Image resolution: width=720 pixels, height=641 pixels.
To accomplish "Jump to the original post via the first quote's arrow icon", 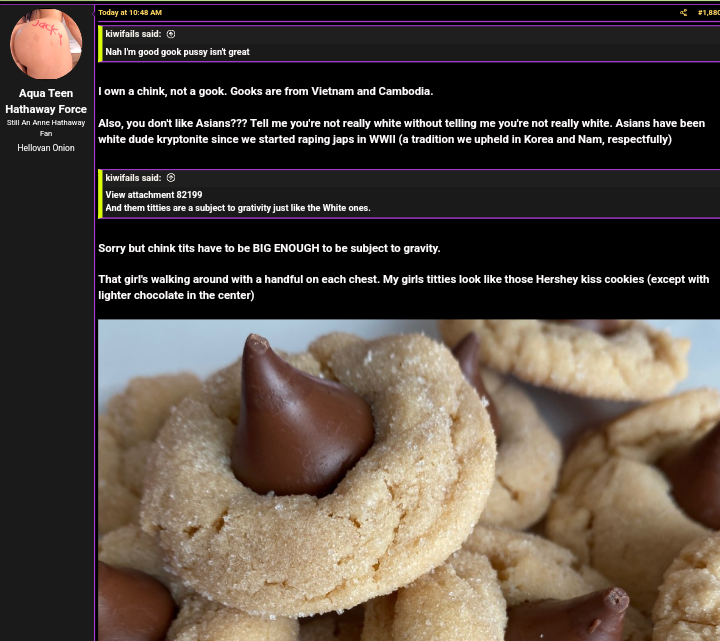I will click(x=171, y=34).
